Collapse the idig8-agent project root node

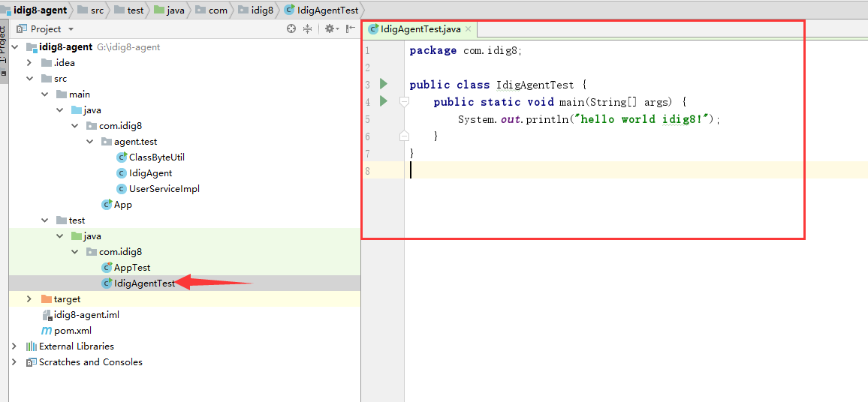(x=16, y=47)
